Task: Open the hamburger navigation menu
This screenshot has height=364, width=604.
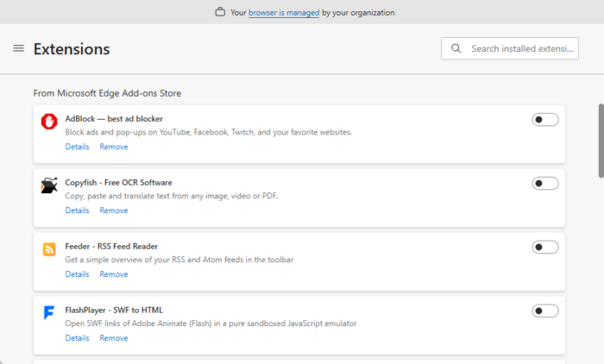Action: [19, 48]
